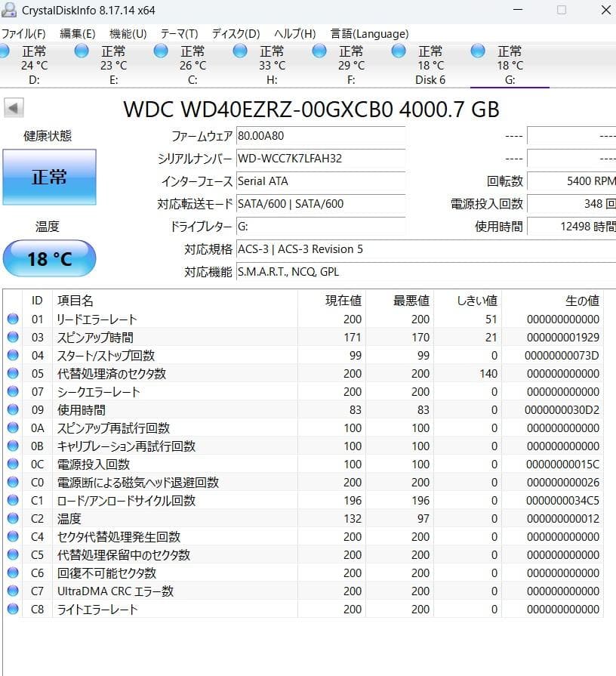Select the UltraDMA CRC エラー数 row name
Image resolution: width=616 pixels, height=676 pixels.
click(115, 591)
